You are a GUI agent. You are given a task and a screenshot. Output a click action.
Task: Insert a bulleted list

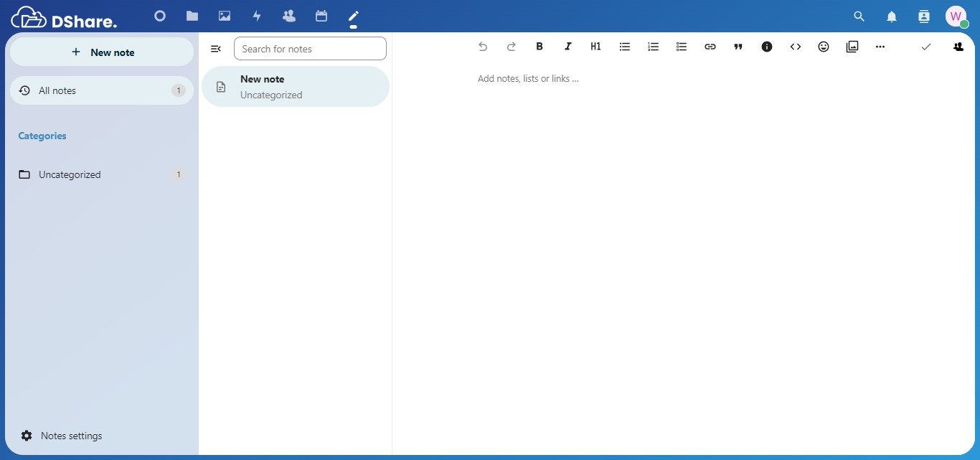point(624,47)
